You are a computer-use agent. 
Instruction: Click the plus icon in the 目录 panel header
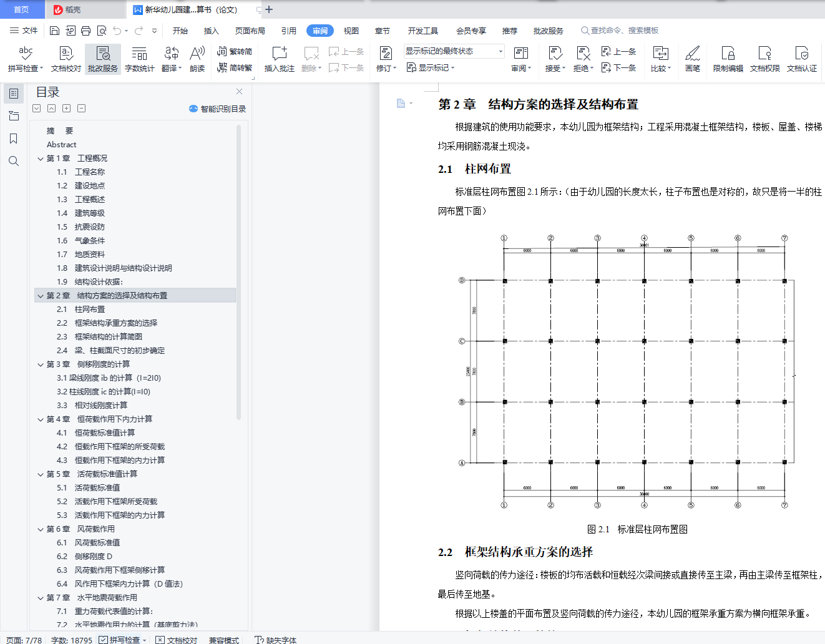pos(66,109)
